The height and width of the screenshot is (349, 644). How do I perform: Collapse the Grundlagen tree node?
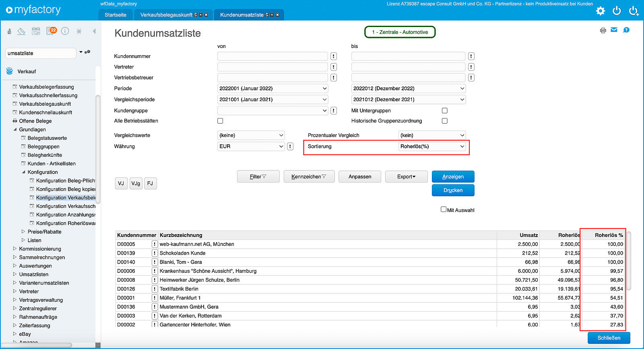click(15, 129)
